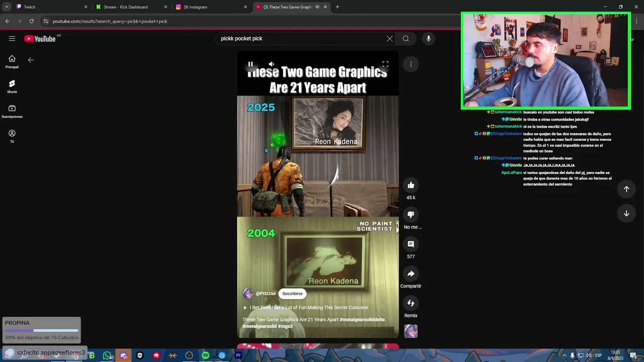The width and height of the screenshot is (644, 362).
Task: View site information icon in address bar
Action: click(x=46, y=21)
